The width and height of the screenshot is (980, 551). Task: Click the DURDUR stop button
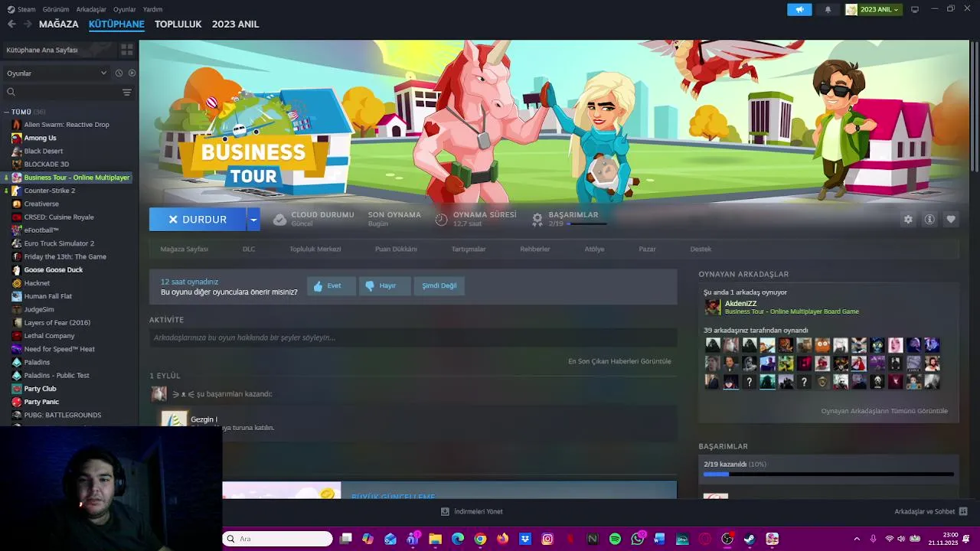pos(198,220)
